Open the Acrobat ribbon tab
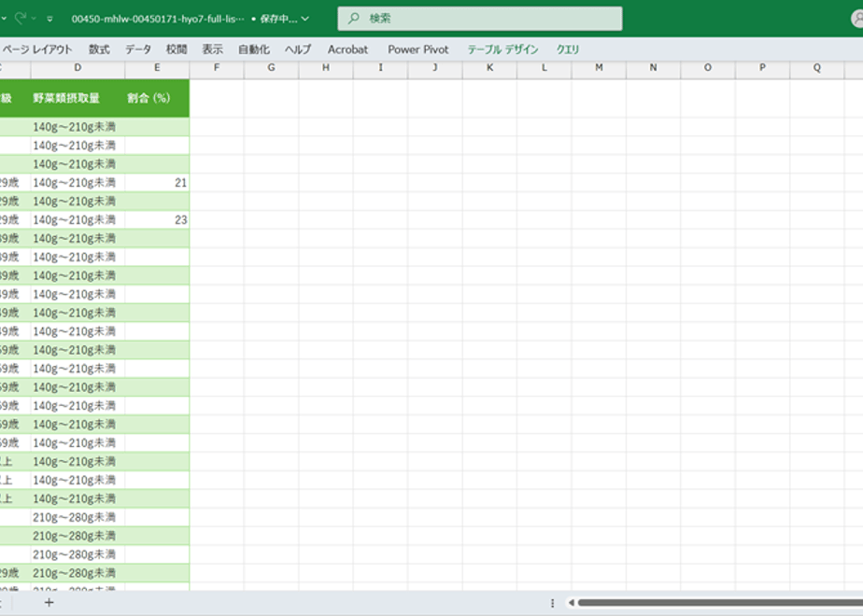This screenshot has height=616, width=863. [x=347, y=49]
